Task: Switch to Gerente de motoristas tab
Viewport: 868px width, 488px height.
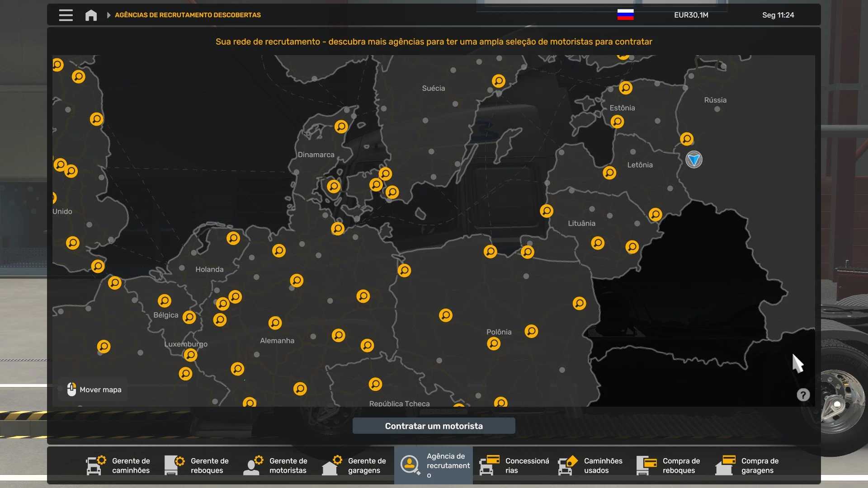Action: pos(276,465)
